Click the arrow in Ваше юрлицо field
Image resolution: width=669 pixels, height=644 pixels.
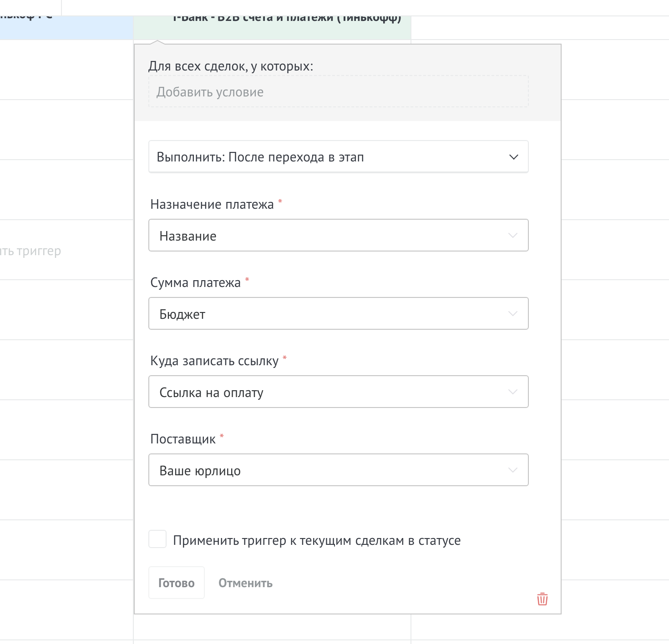click(512, 470)
